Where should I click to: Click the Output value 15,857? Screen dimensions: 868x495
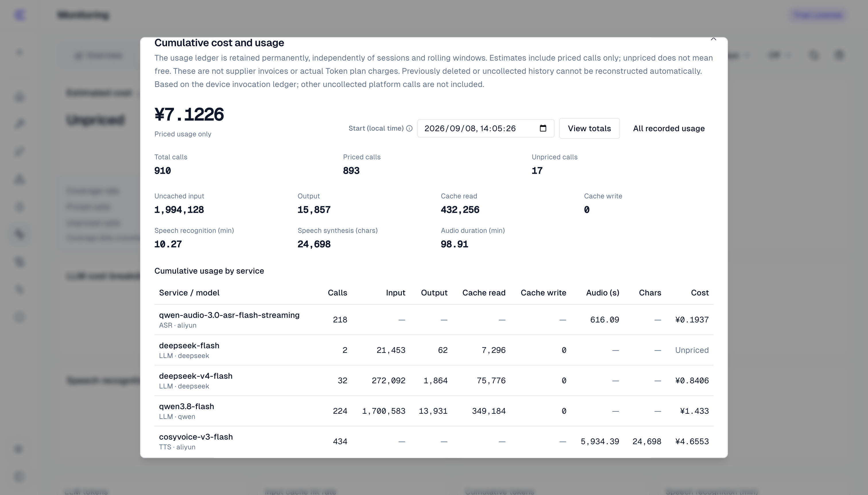coord(314,210)
